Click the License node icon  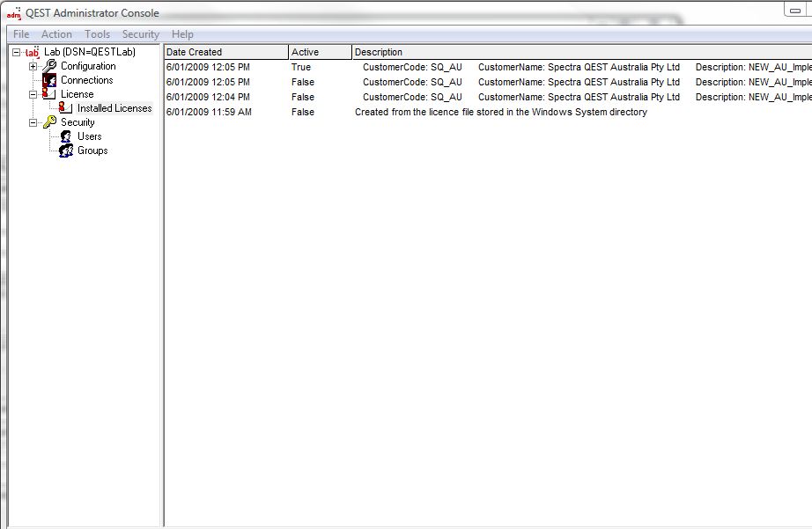pyautogui.click(x=49, y=94)
